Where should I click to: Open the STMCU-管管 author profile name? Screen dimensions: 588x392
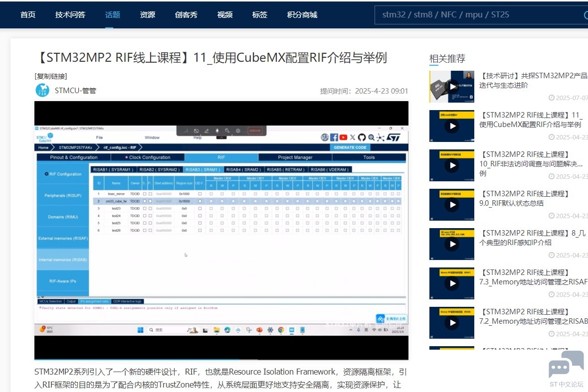tap(75, 91)
